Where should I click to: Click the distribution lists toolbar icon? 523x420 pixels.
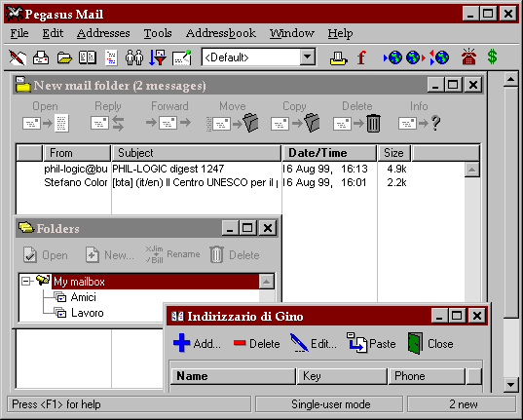(x=111, y=57)
